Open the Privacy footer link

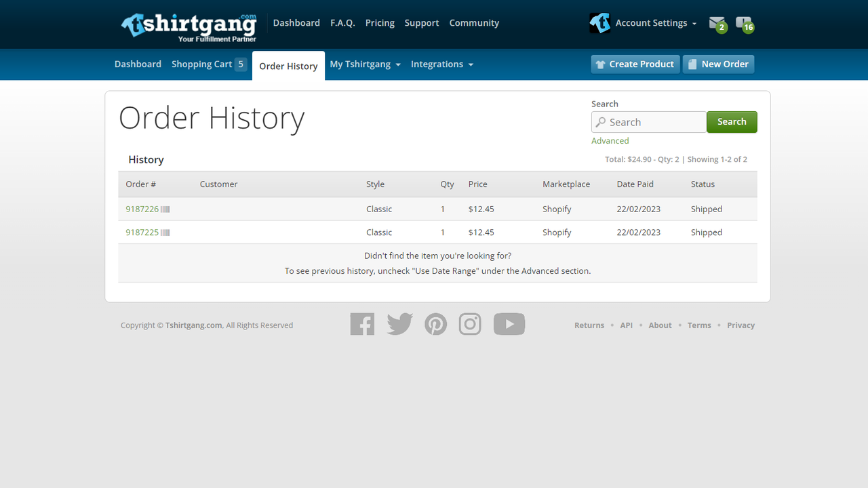(741, 325)
